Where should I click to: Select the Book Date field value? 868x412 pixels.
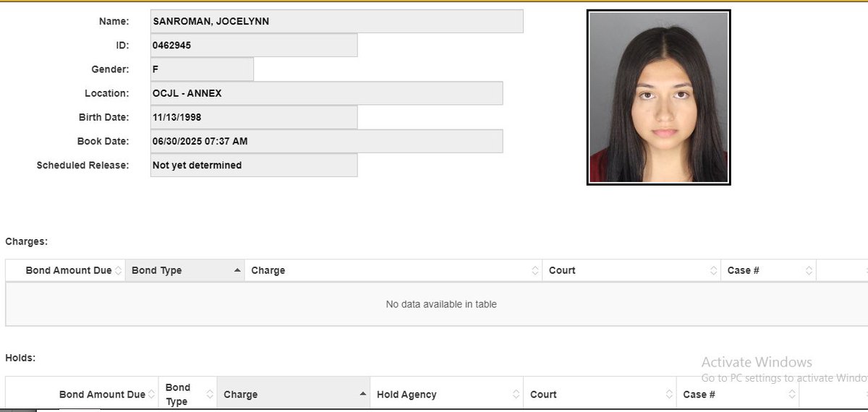[326, 141]
